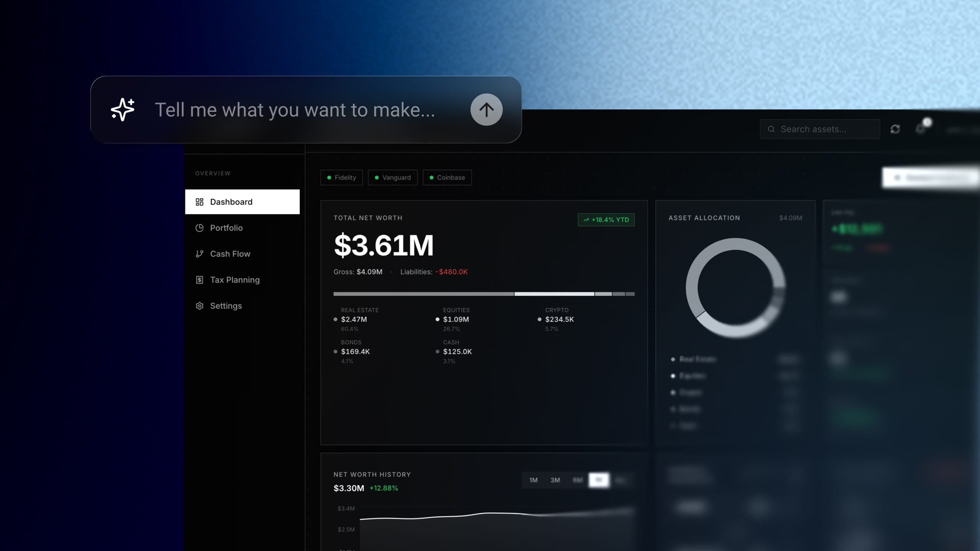Image resolution: width=980 pixels, height=551 pixels.
Task: Open Tax Planning in the sidebar
Action: pos(242,280)
